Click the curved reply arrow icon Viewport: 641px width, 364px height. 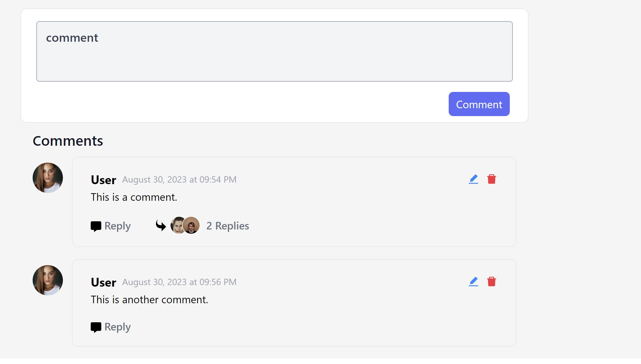tap(161, 226)
